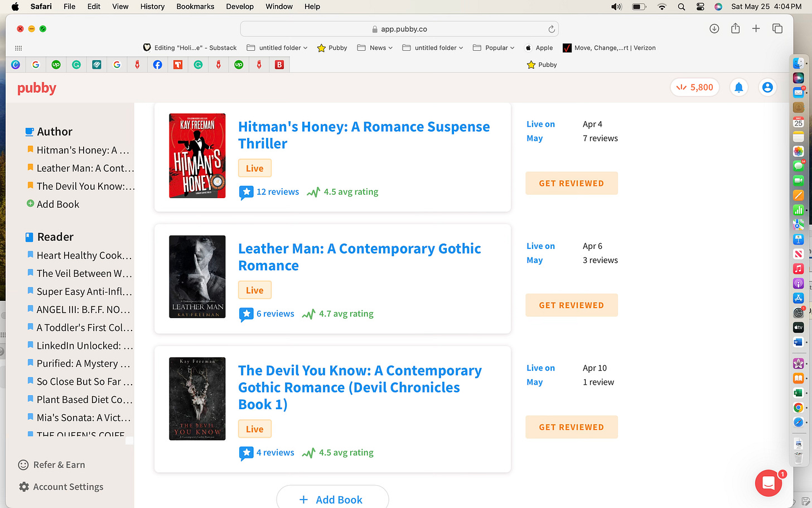Viewport: 812px width, 508px height.
Task: Expand the second untitled folder bookmark
Action: (433, 48)
